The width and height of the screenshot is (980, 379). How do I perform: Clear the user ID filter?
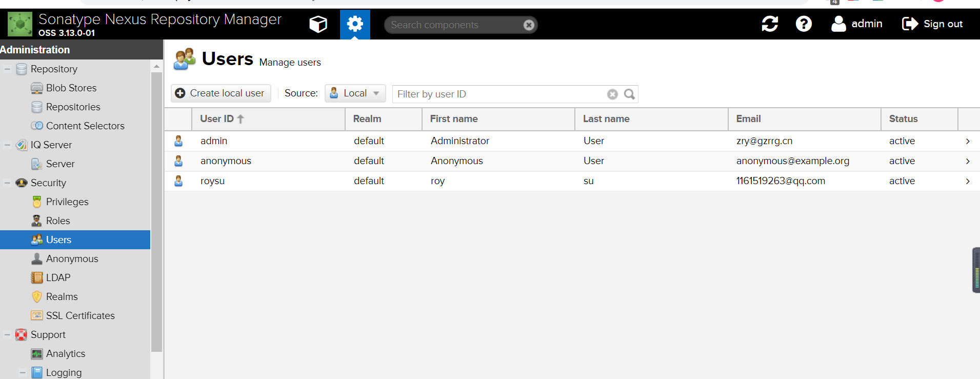(612, 94)
